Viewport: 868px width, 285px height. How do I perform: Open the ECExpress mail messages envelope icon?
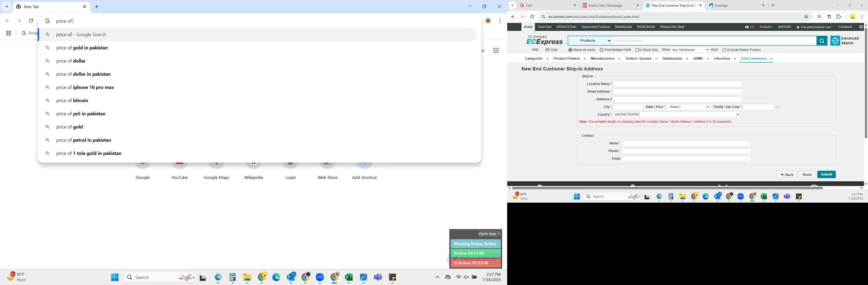tap(747, 27)
